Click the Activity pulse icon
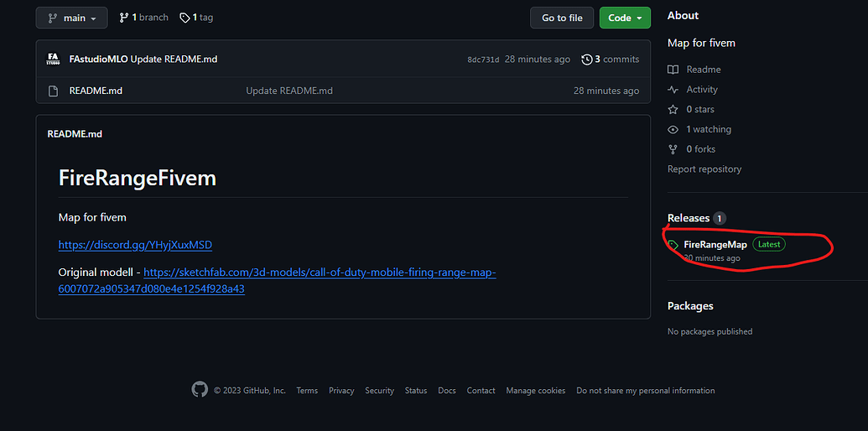Screen dimensions: 868x431 click(673, 90)
